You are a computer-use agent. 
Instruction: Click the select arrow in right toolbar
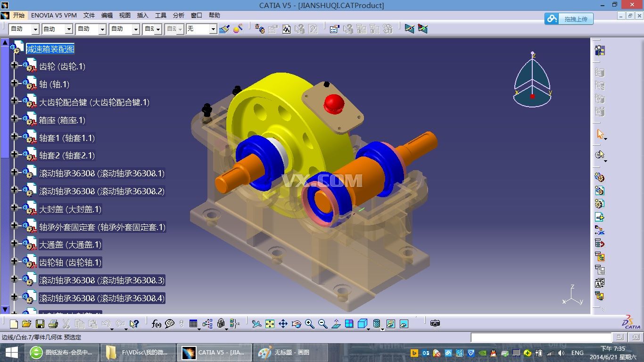(x=600, y=134)
